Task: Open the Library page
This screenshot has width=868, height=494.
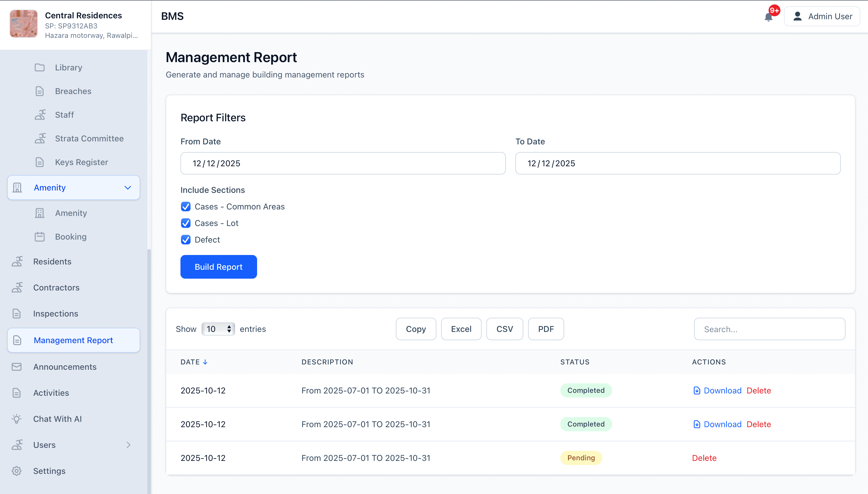Action: 69,67
